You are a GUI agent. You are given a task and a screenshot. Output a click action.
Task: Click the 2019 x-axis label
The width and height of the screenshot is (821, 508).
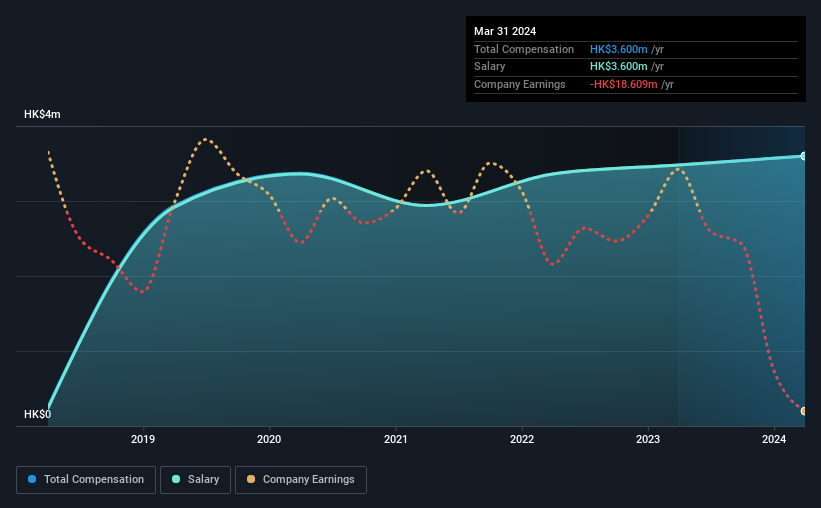pyautogui.click(x=143, y=439)
